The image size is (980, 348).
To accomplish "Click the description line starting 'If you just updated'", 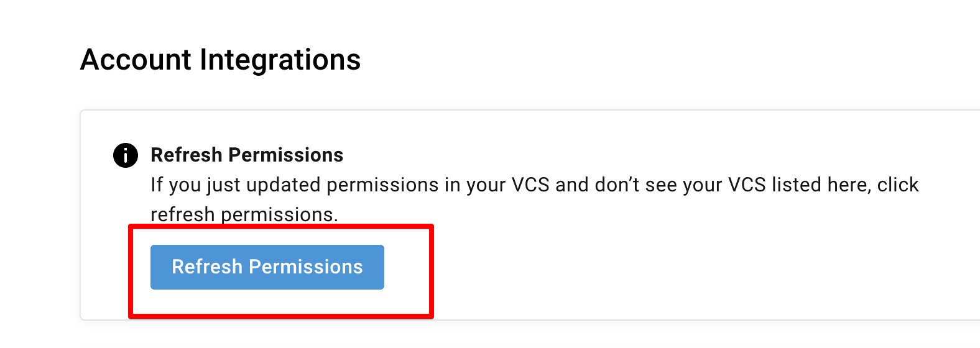I will [x=534, y=185].
